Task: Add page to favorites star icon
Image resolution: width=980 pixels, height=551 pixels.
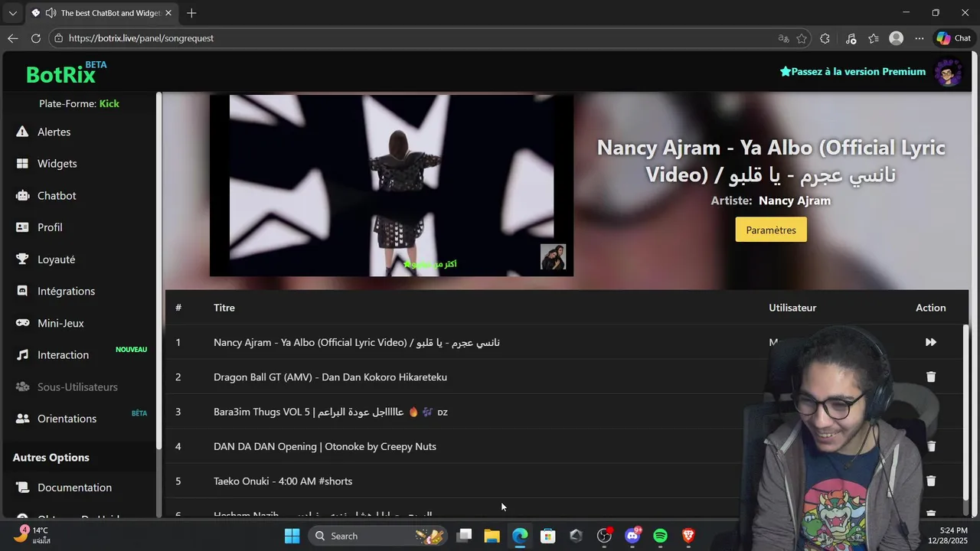Action: tap(802, 38)
